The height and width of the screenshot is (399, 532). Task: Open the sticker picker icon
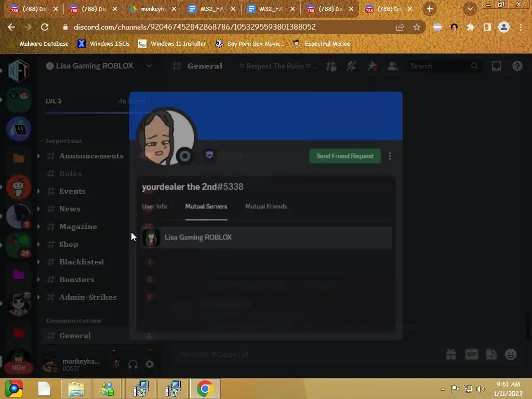491,354
